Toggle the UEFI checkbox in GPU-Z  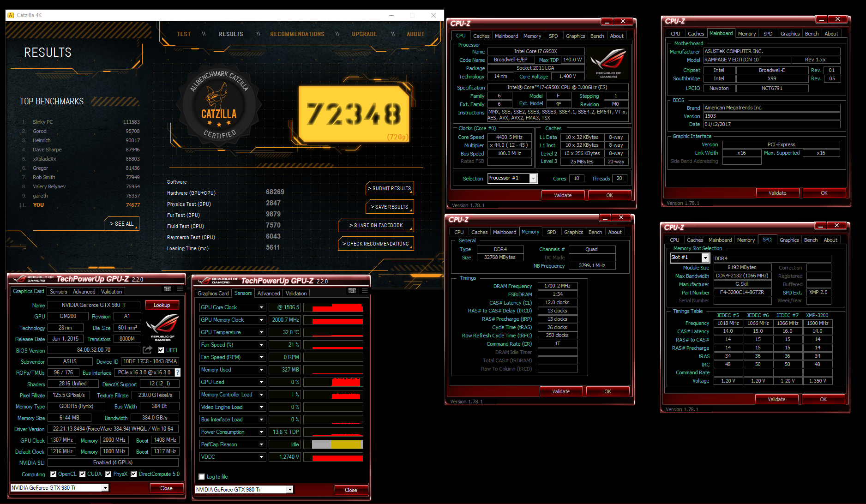pos(161,350)
